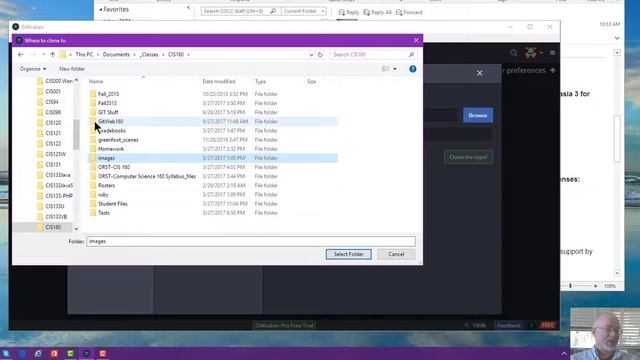
Task: Open view options dropdown arrow
Action: pyautogui.click(x=395, y=69)
